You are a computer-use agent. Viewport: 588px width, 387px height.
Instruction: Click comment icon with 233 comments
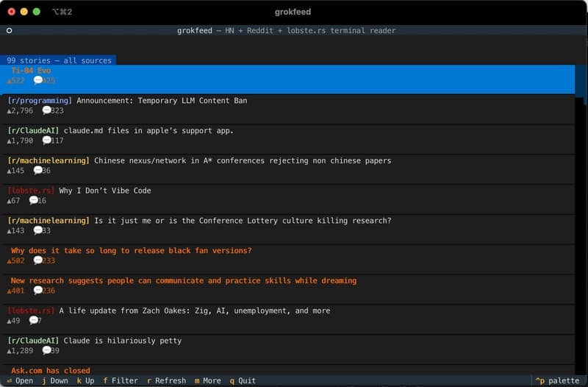tap(38, 260)
